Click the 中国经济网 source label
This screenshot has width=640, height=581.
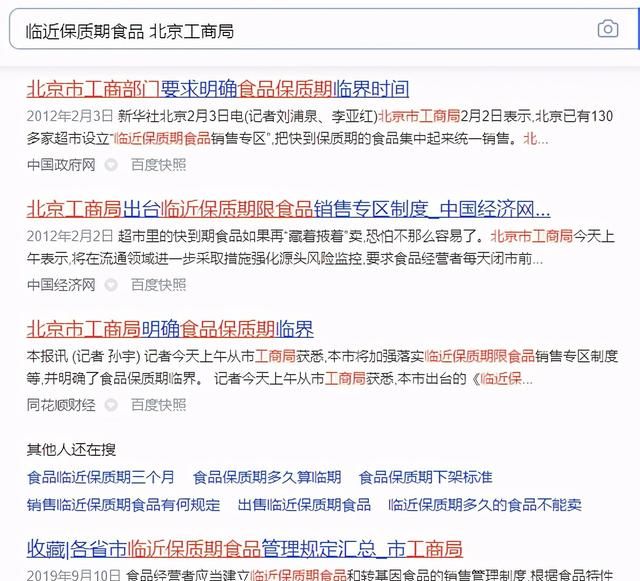tap(61, 285)
